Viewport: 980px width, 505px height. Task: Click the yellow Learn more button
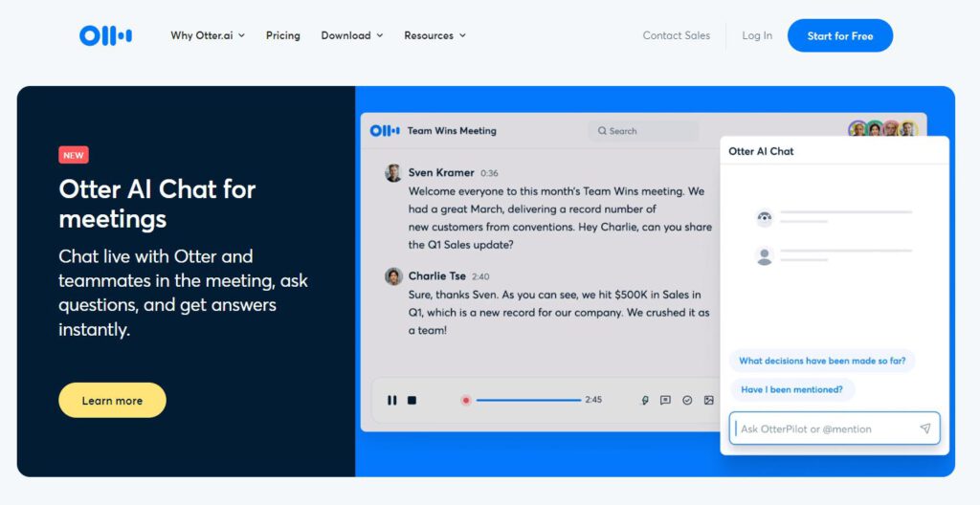click(x=113, y=400)
